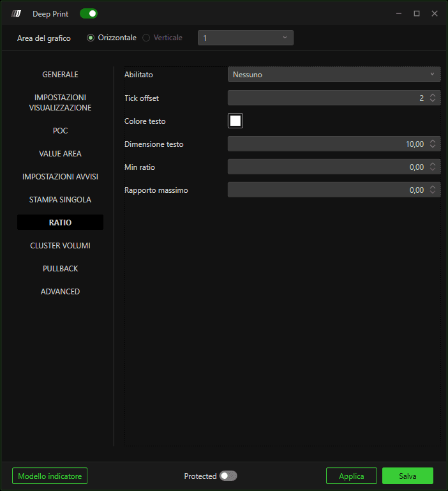Increase Dimensione testo with up arrow
The height and width of the screenshot is (491, 448).
pos(432,141)
